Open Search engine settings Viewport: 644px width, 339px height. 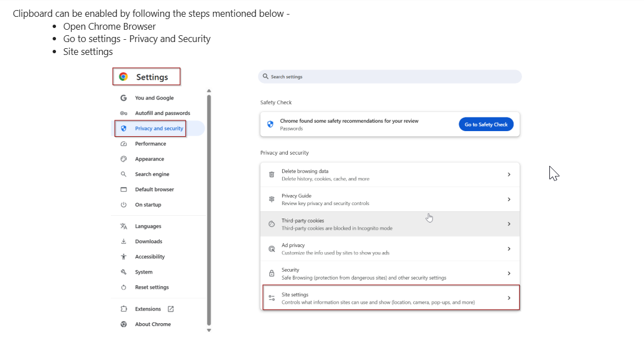click(152, 174)
